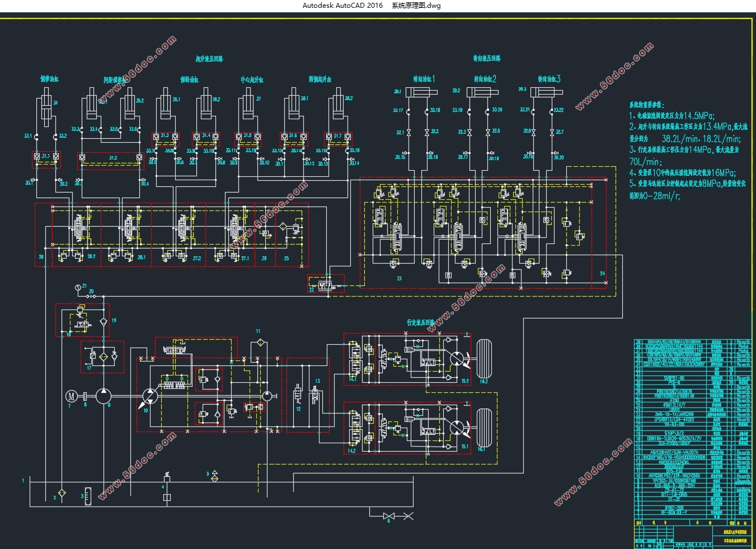This screenshot has height=549, width=756.
Task: Click the 系统的重要参数 notes heading
Action: pos(647,105)
